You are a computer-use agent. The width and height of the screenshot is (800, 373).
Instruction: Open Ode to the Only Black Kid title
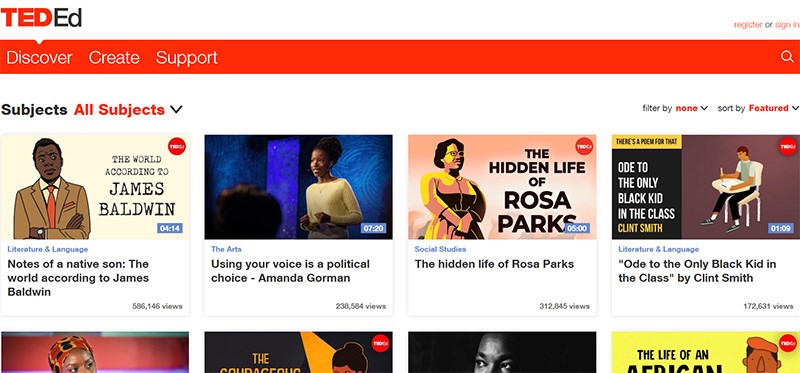pos(697,271)
